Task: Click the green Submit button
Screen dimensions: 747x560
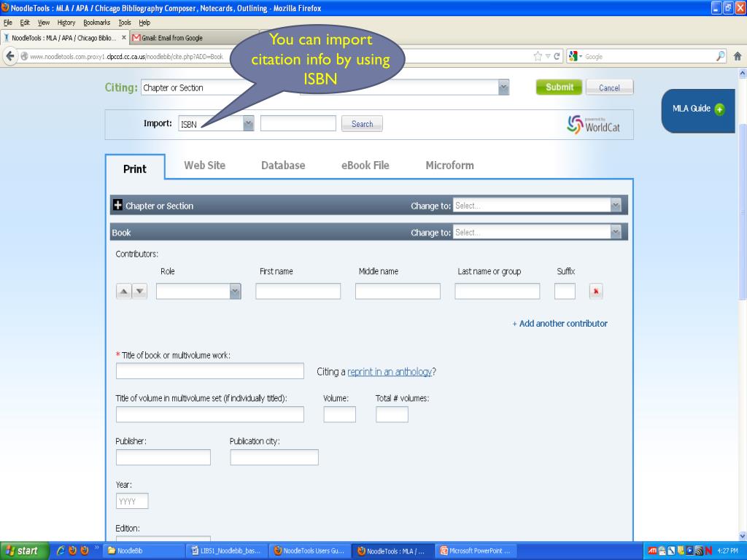Action: coord(560,87)
